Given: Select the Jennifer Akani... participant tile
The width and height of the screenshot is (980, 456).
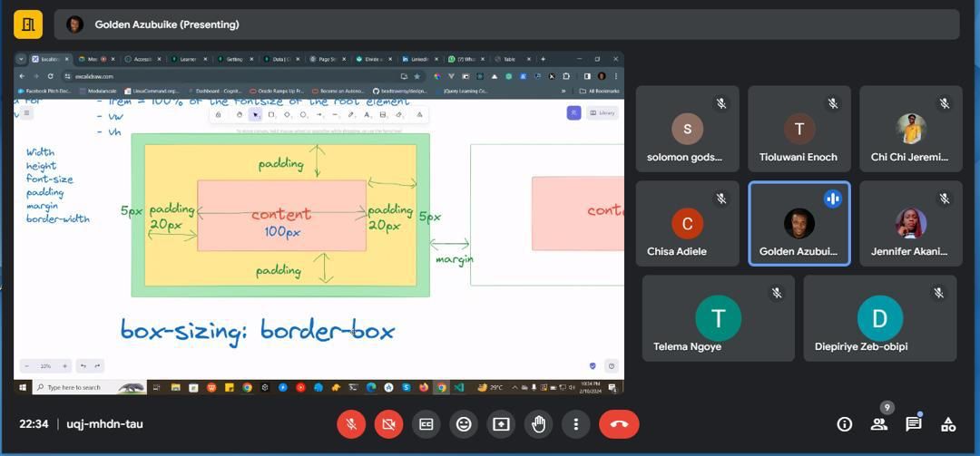Looking at the screenshot, I should 911,224.
